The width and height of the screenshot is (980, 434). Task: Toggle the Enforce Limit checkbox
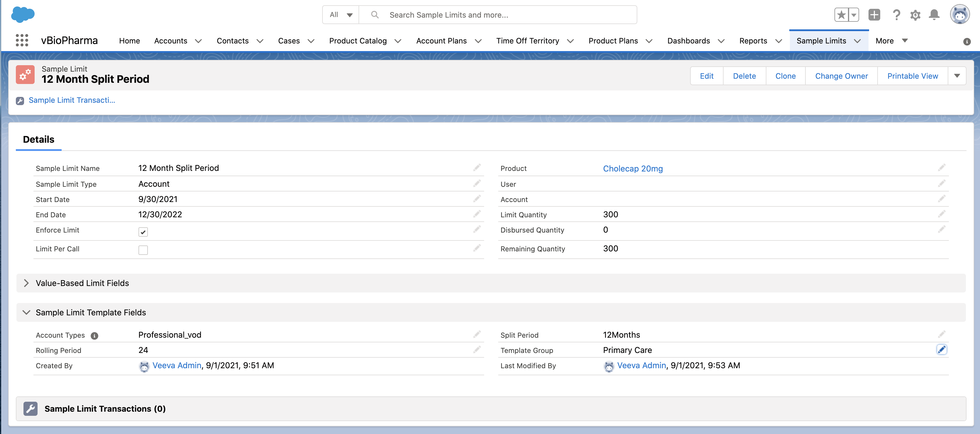pyautogui.click(x=143, y=232)
